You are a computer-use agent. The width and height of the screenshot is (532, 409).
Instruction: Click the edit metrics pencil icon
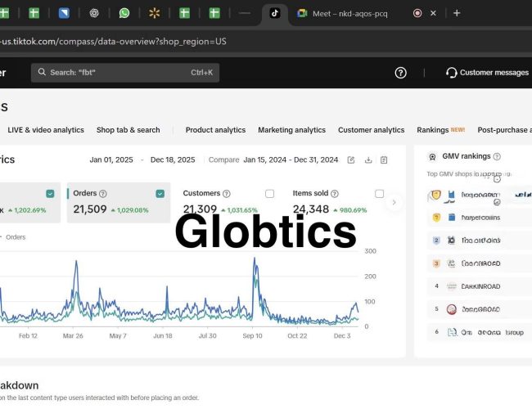[351, 160]
